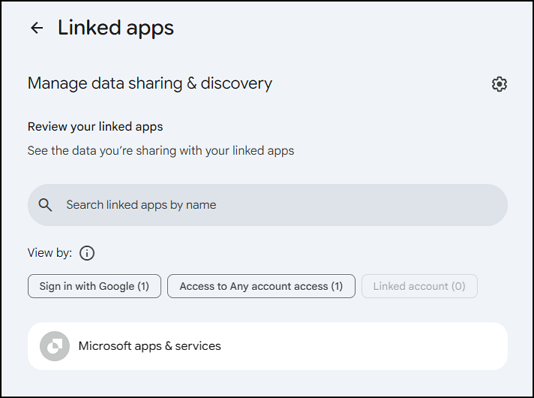Image resolution: width=534 pixels, height=398 pixels.
Task: Click the Microsoft apps & services app icon
Action: [x=55, y=346]
